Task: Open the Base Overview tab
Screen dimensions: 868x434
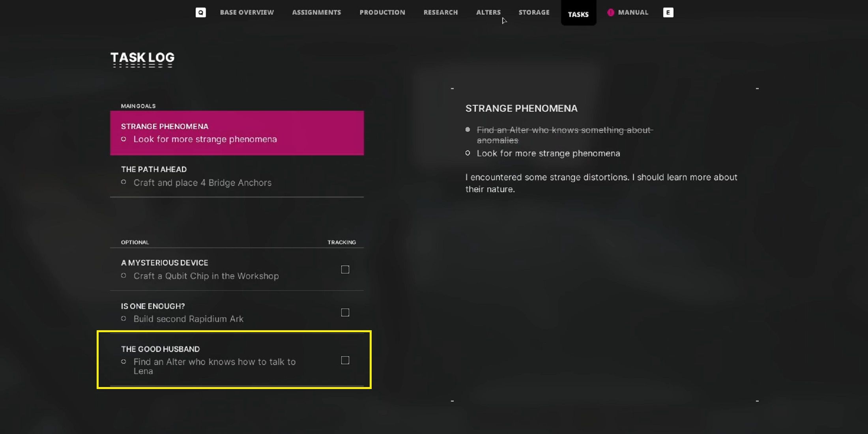Action: (x=247, y=13)
